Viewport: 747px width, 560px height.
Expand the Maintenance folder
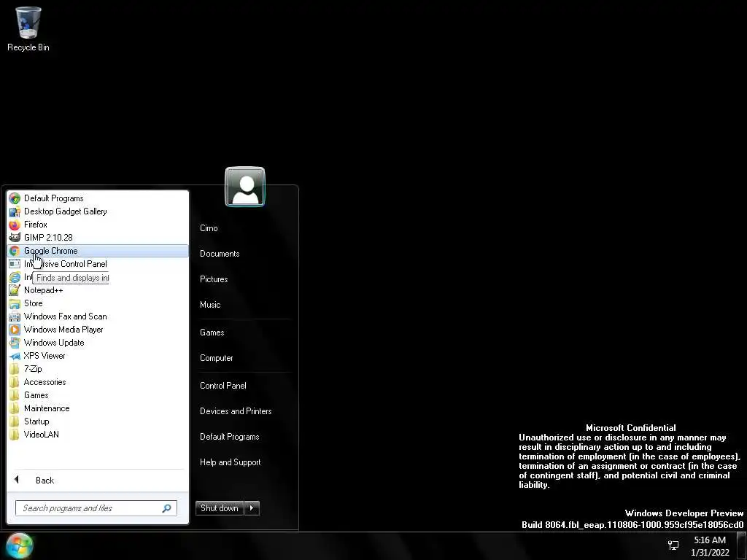point(97,408)
